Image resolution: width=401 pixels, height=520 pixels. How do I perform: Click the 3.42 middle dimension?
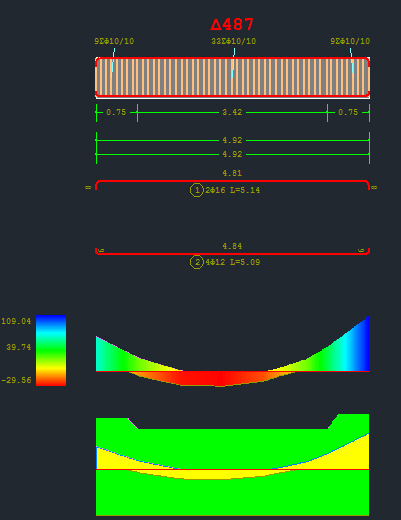[232, 112]
